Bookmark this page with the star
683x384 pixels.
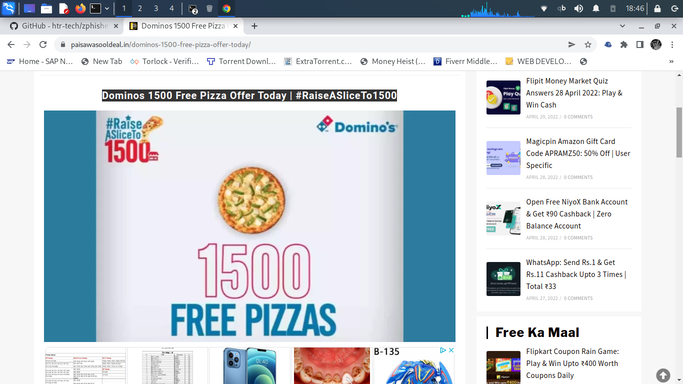[x=588, y=44]
